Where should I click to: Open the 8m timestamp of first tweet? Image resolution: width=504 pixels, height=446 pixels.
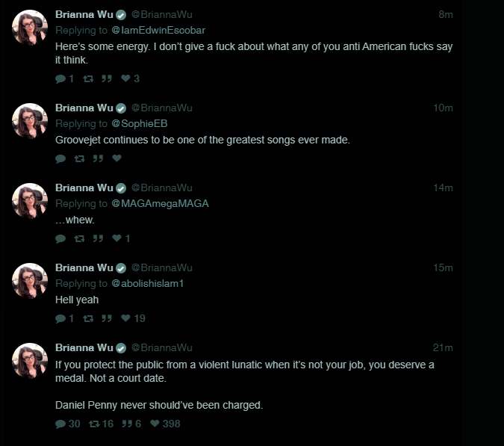pos(446,14)
